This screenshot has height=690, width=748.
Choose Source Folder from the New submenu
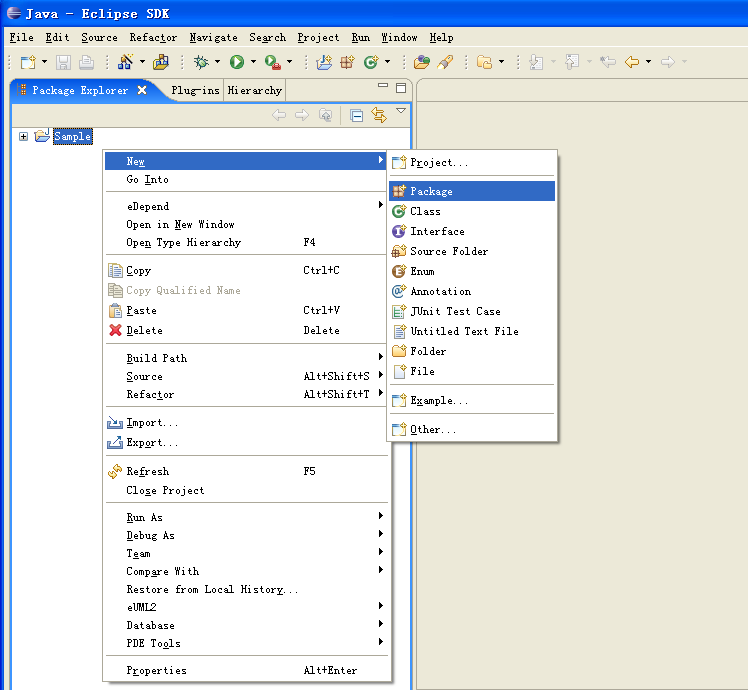tap(472, 251)
